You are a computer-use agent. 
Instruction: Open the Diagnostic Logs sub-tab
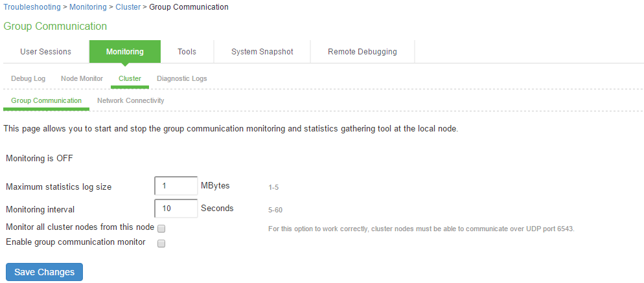[x=182, y=78]
